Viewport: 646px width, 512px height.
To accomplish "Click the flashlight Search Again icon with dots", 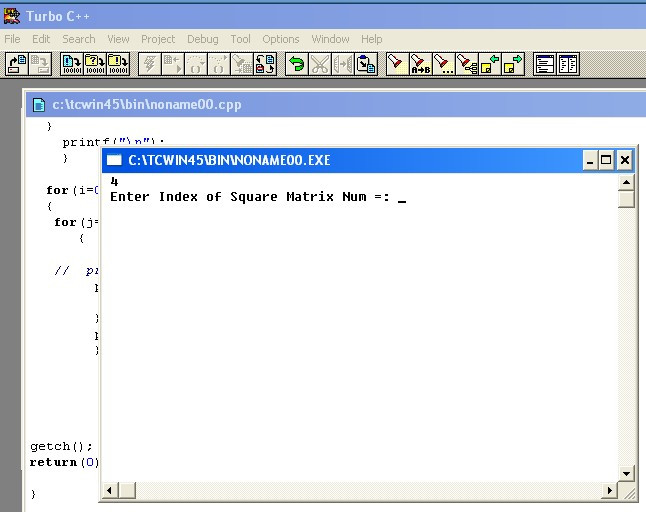I will tap(443, 64).
